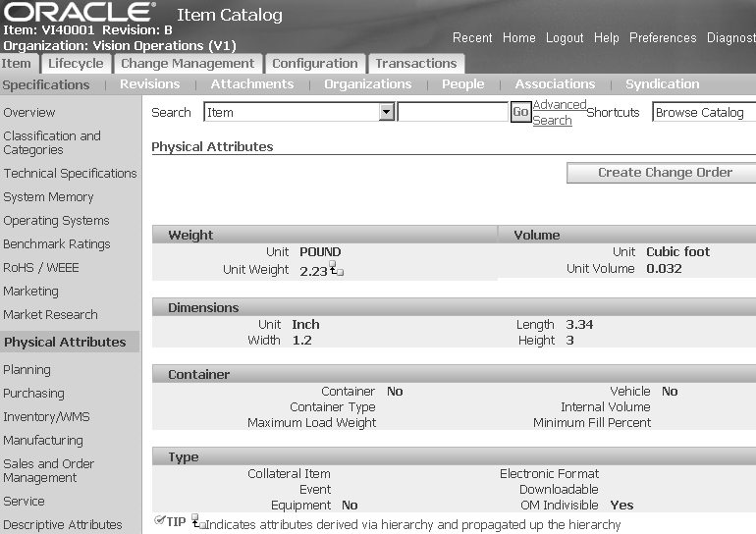Open the Help link
This screenshot has height=534, width=756.
(x=606, y=37)
